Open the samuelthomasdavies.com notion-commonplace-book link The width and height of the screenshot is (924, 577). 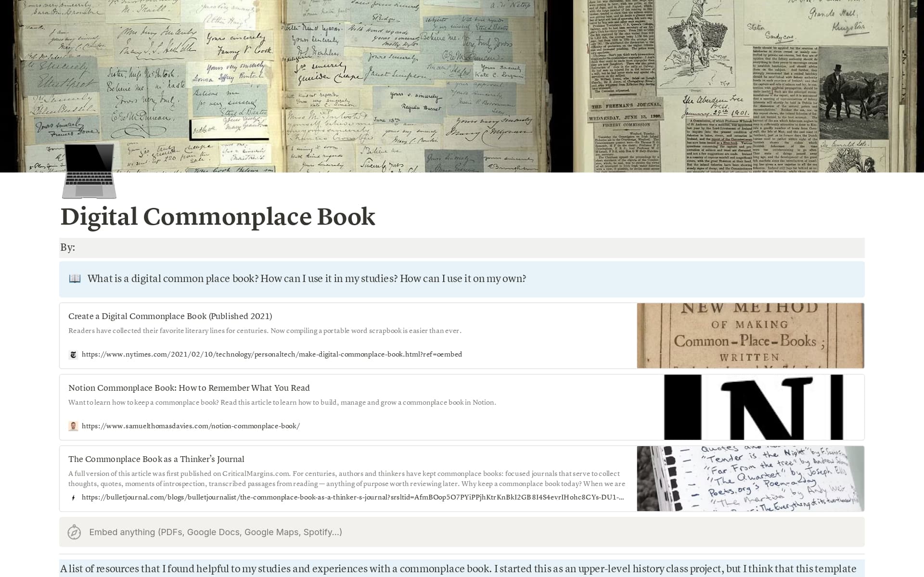tap(191, 426)
